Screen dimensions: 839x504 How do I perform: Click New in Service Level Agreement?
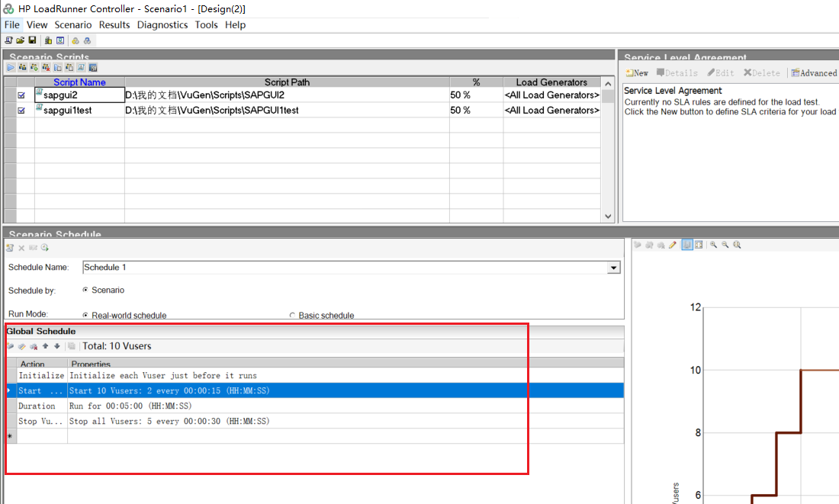coord(638,72)
